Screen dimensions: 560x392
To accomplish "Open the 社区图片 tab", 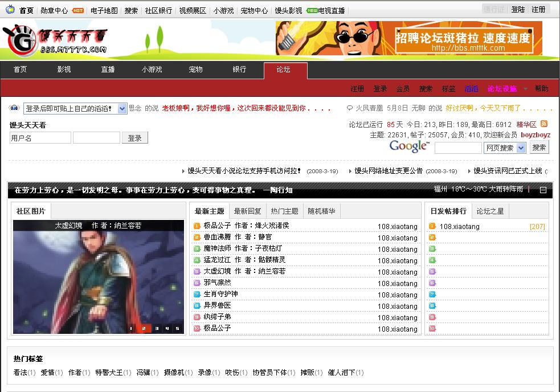I will coord(31,211).
